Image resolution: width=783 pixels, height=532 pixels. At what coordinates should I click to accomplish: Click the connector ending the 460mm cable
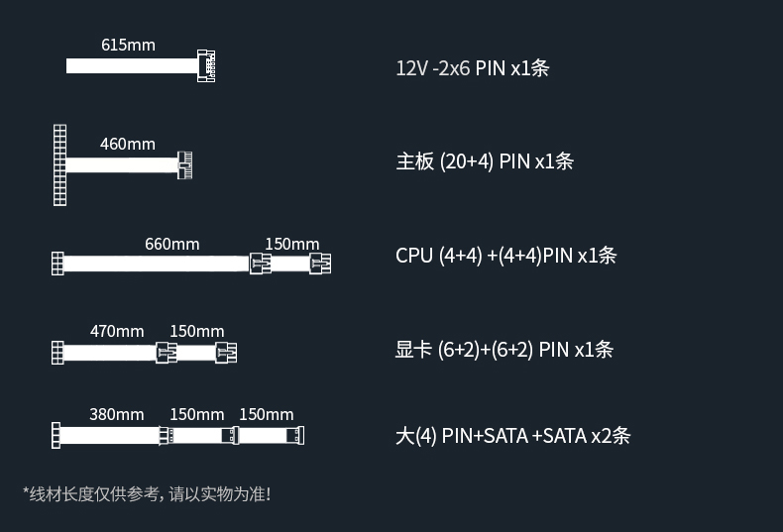tap(186, 164)
